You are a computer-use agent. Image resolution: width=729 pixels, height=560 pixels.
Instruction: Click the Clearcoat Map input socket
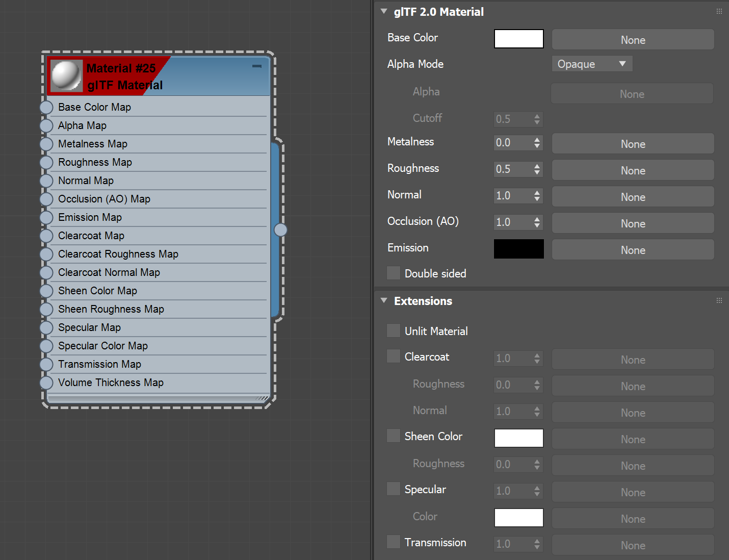[46, 236]
